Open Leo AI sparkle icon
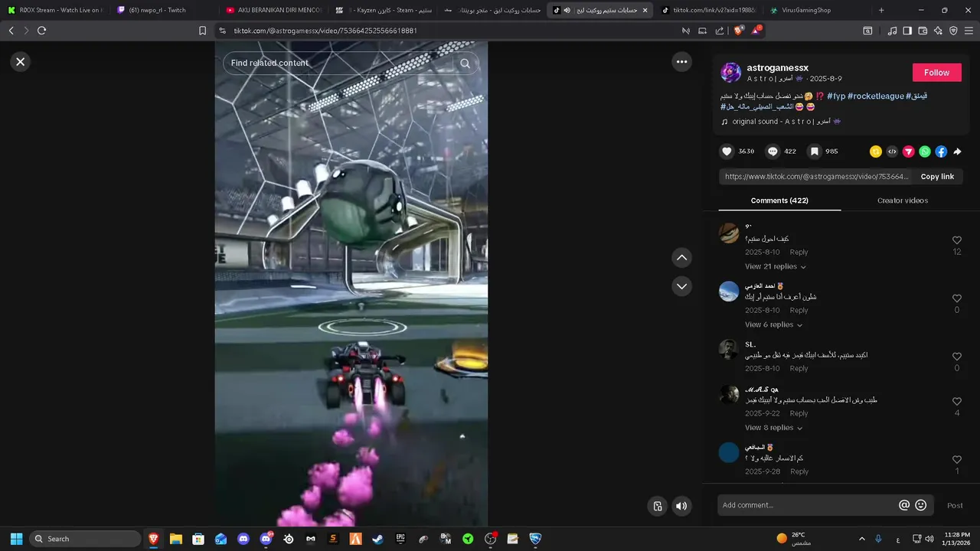980x551 pixels. (x=938, y=31)
